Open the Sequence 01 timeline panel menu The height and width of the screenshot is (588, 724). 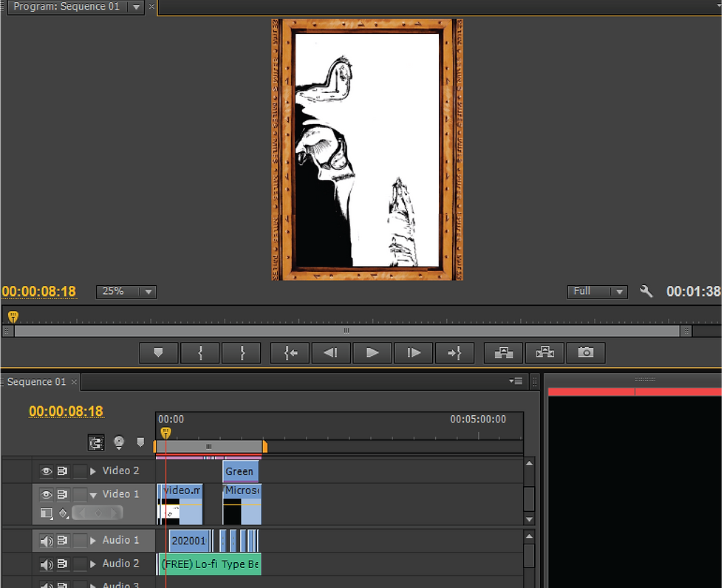point(516,380)
